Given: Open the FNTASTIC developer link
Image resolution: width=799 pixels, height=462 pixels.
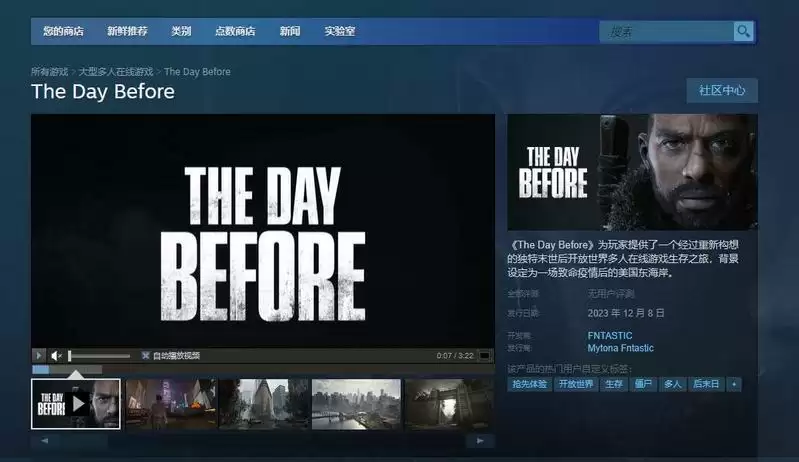Looking at the screenshot, I should click(x=610, y=335).
